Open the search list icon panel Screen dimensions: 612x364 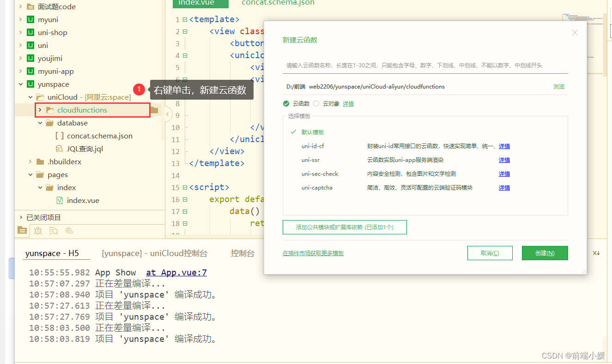coord(54,230)
